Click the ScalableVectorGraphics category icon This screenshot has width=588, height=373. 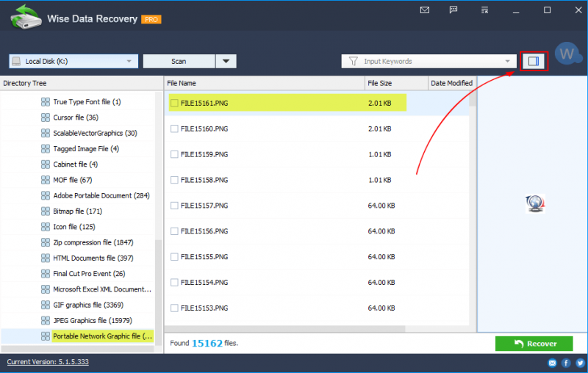point(46,133)
